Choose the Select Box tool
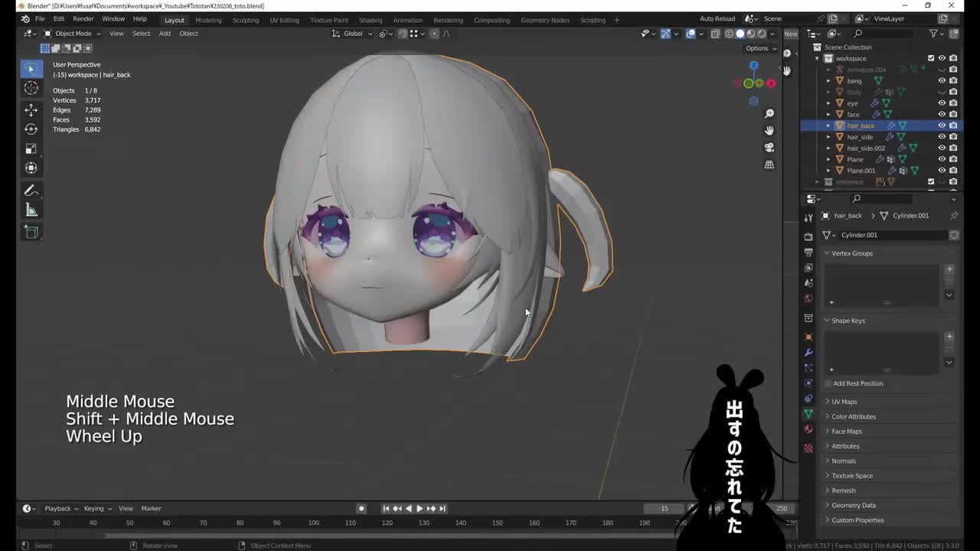Viewport: 980px width, 551px height. (x=31, y=69)
